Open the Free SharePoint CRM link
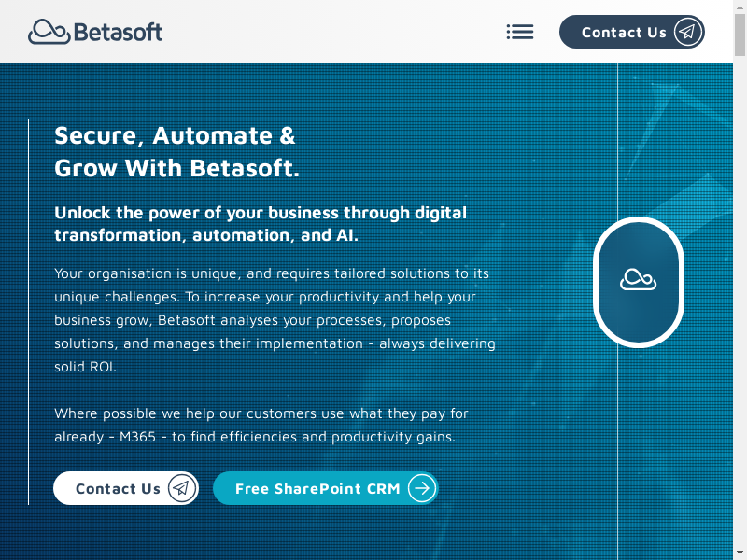The width and height of the screenshot is (747, 560). click(x=317, y=488)
